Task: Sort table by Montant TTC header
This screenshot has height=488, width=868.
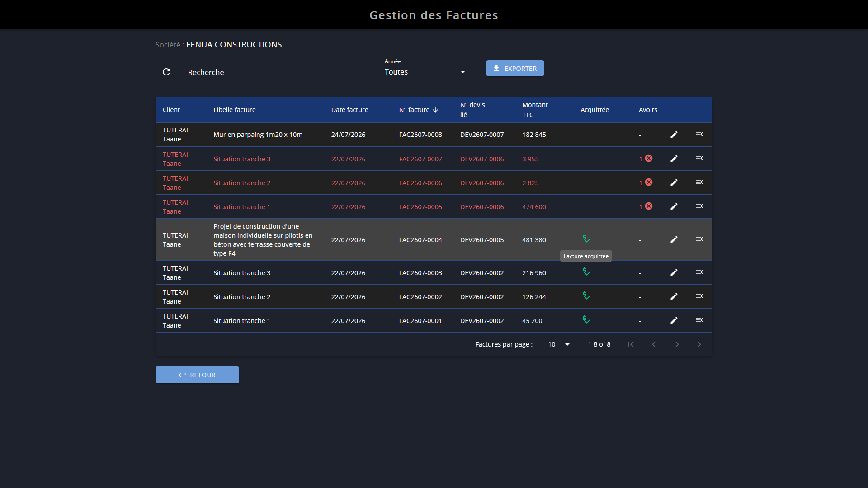Action: [535, 110]
